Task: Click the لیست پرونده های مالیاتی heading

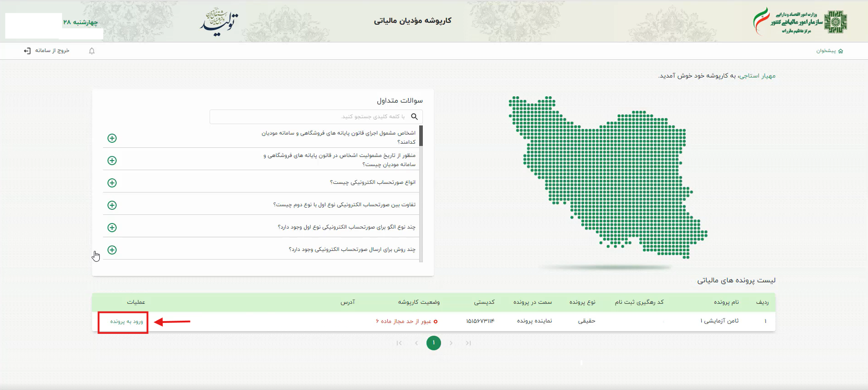Action: [x=736, y=281]
